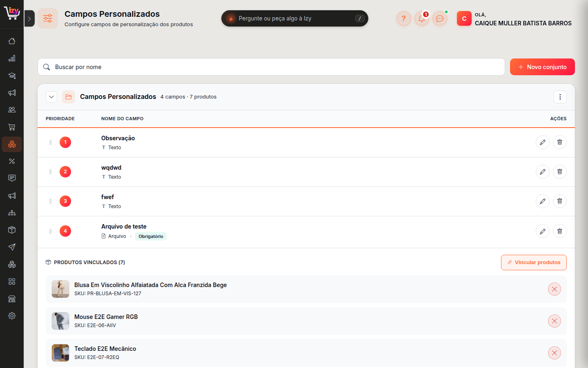Delete the fwef field
This screenshot has height=368, width=588.
point(560,201)
